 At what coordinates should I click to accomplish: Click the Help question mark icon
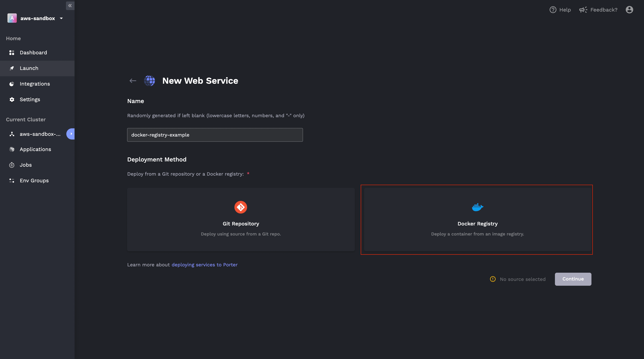coord(553,10)
